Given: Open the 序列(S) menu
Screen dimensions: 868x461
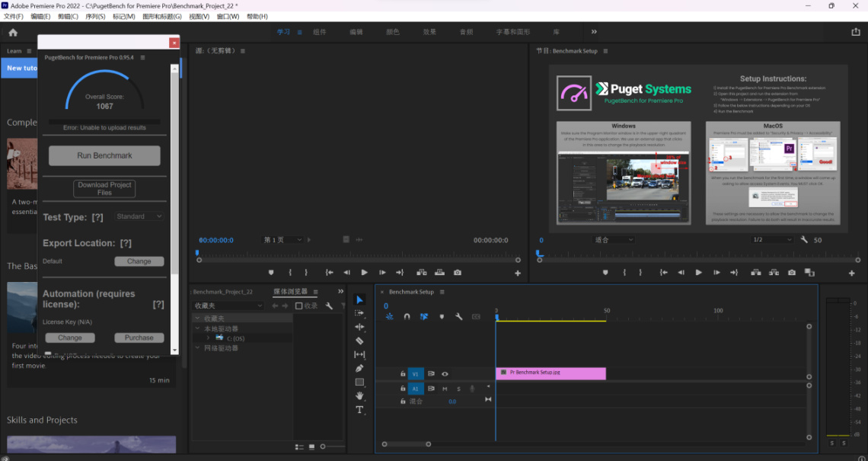Looking at the screenshot, I should tap(95, 16).
